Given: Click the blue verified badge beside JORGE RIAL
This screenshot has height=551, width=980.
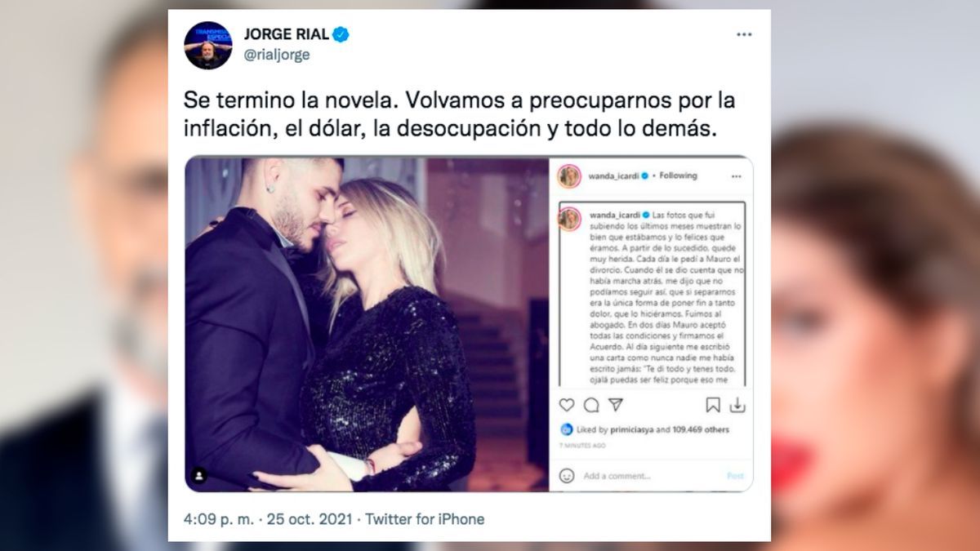Looking at the screenshot, I should [341, 34].
